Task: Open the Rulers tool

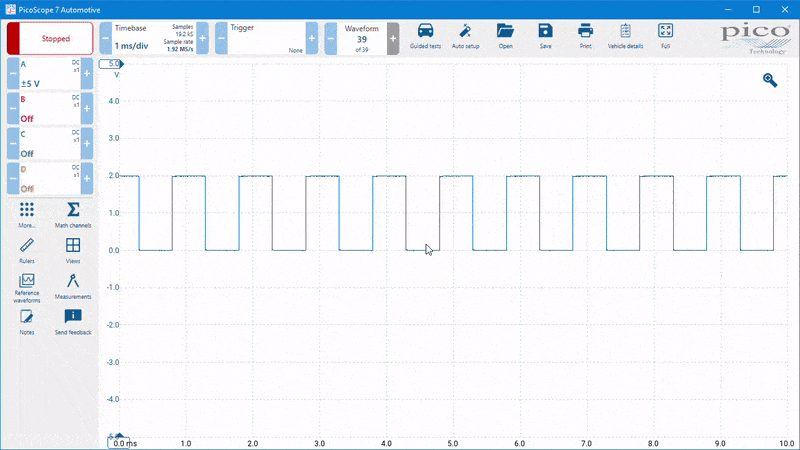Action: pyautogui.click(x=27, y=251)
